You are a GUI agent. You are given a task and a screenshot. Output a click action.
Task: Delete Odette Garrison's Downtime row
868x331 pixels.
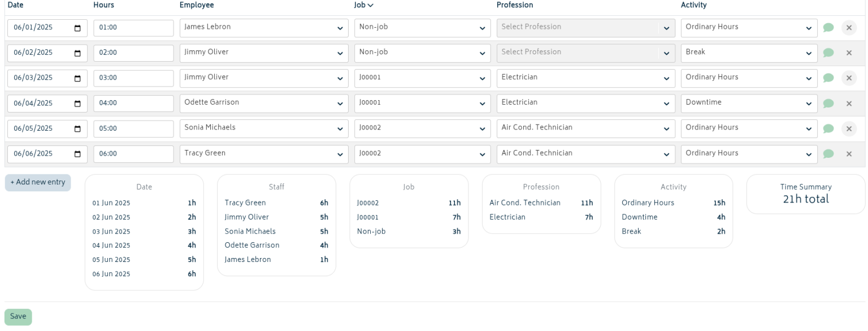point(849,103)
